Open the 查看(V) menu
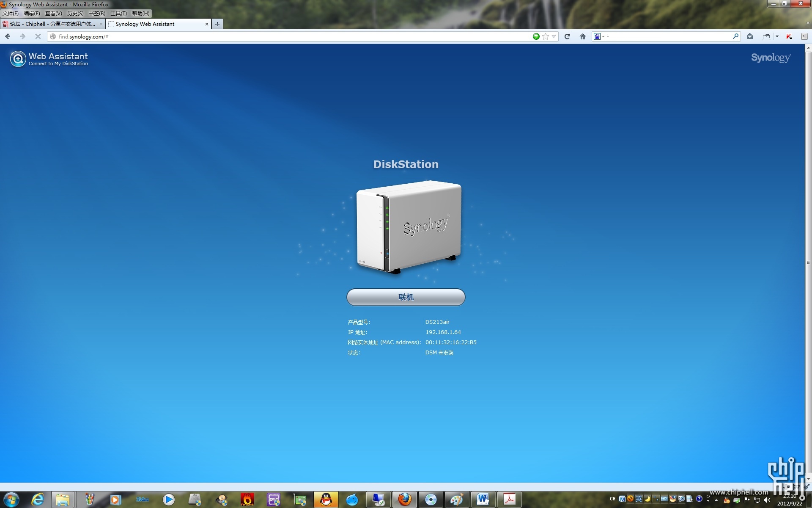Screen dimensions: 812x508 click(x=54, y=14)
